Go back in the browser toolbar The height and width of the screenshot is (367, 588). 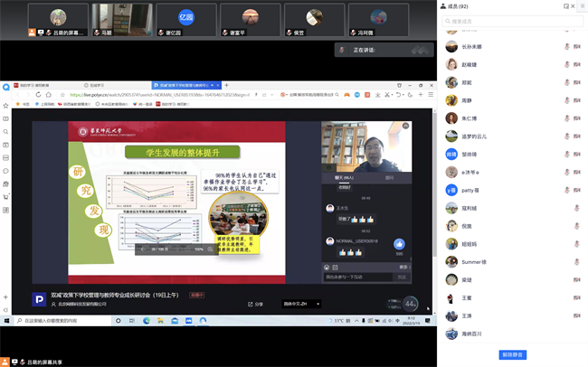coord(17,95)
